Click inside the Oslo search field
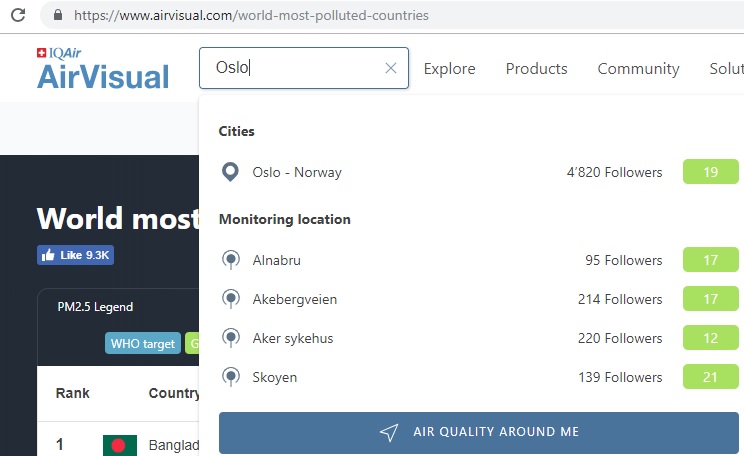744x456 pixels. (x=304, y=68)
